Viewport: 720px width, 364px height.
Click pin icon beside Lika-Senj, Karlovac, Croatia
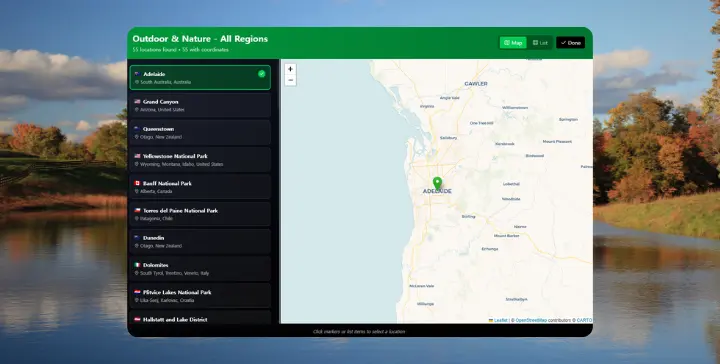click(136, 300)
